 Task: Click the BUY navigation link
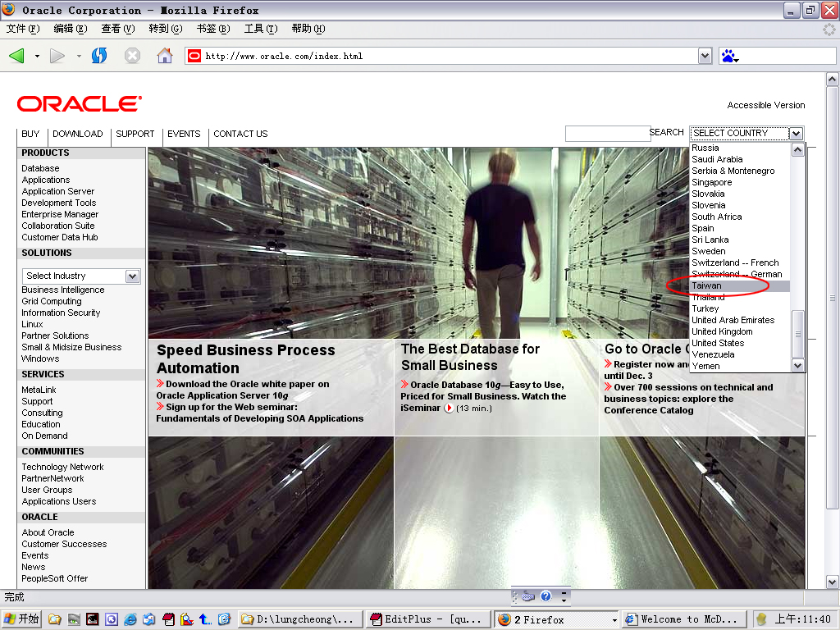(30, 134)
